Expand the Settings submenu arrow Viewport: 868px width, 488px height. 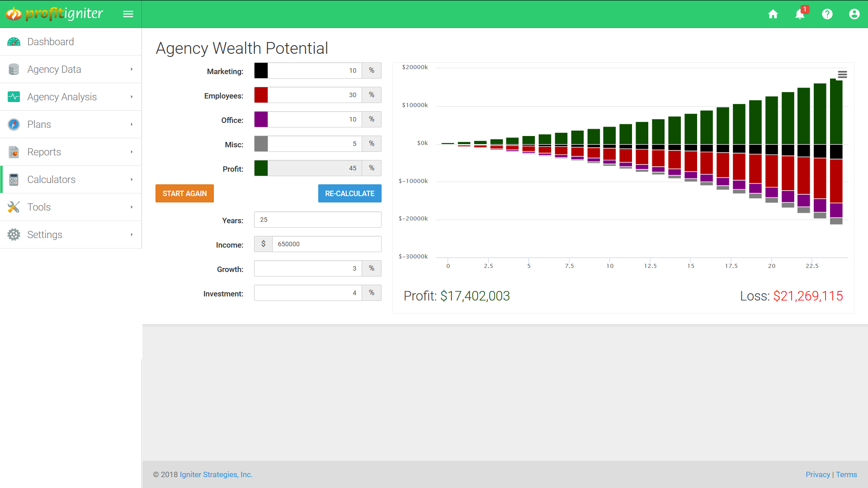pyautogui.click(x=132, y=235)
